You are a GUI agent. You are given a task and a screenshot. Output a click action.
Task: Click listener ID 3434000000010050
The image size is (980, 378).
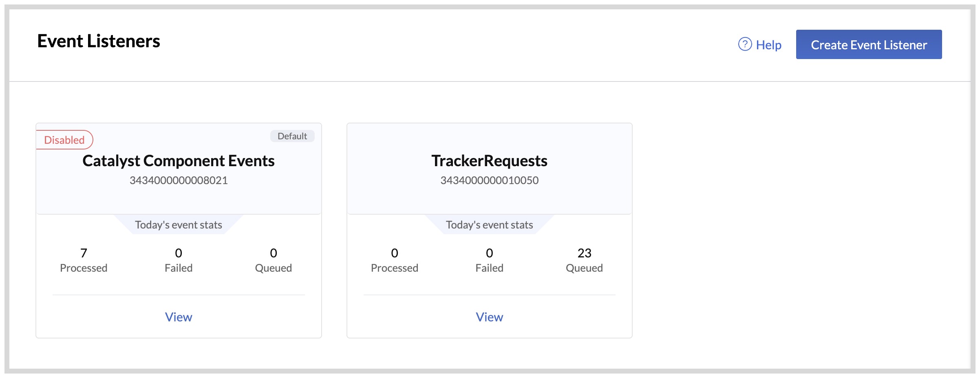(x=489, y=180)
